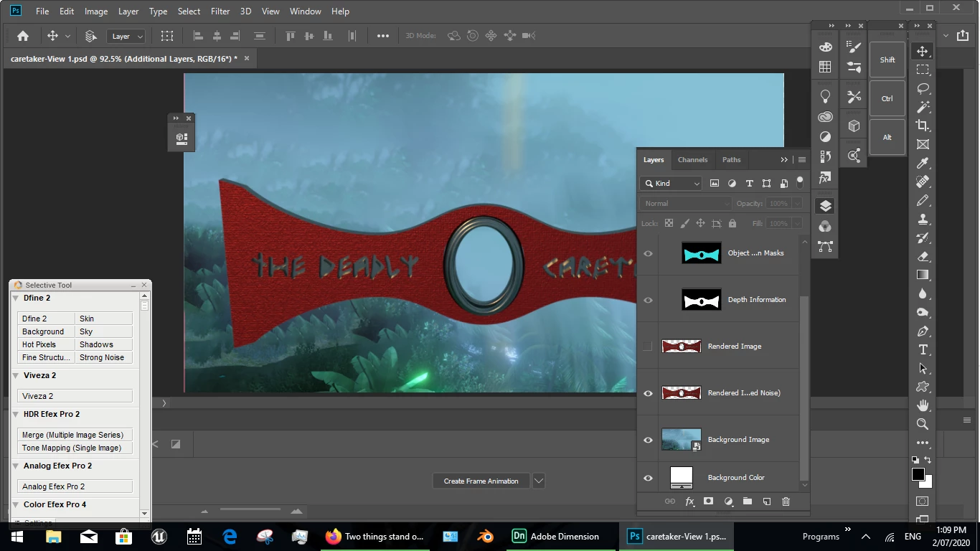Open the Brushes panel icon

[854, 47]
